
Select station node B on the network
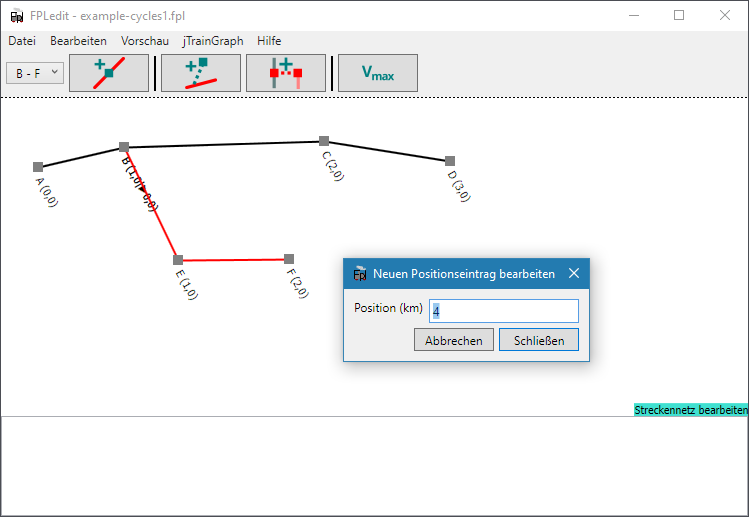pyautogui.click(x=124, y=147)
